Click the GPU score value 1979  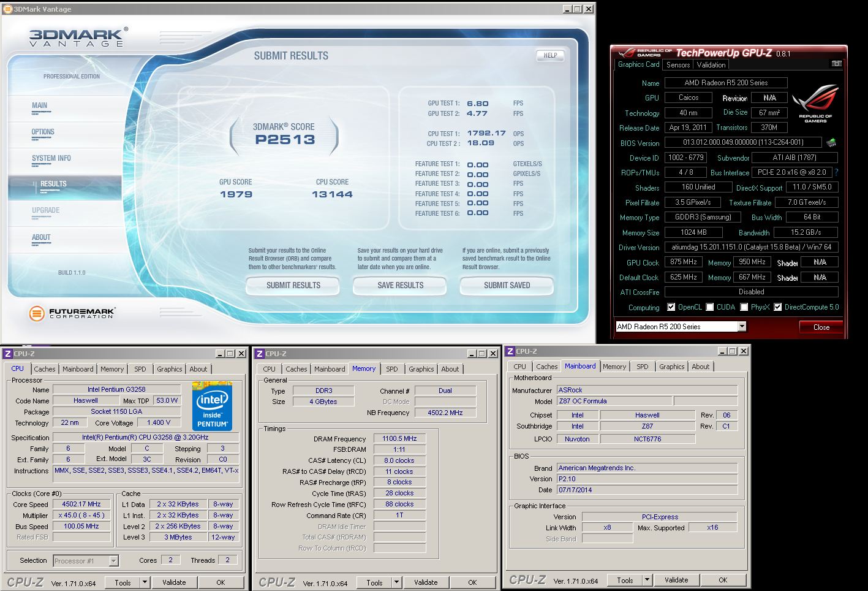point(236,194)
